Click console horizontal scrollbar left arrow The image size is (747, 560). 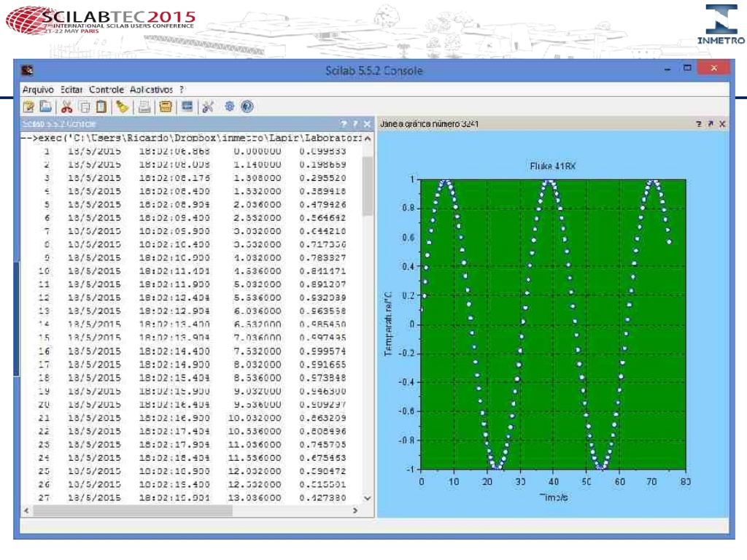click(x=27, y=510)
